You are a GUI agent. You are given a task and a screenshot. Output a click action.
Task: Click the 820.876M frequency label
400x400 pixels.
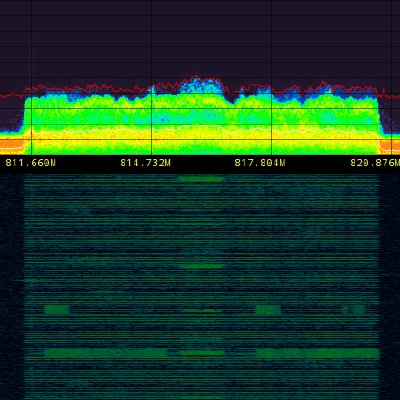pos(375,163)
